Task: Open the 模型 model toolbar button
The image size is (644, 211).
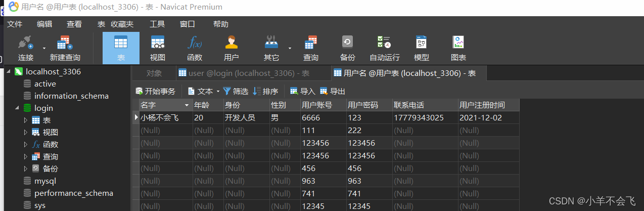Action: point(421,48)
